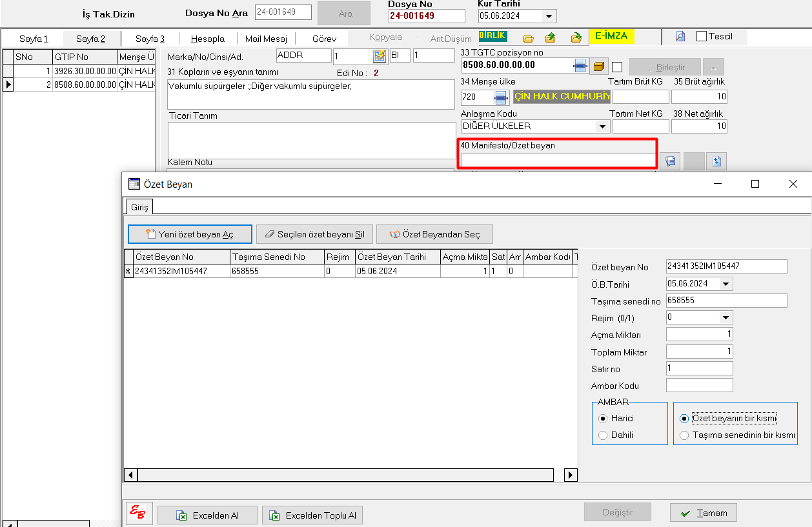Click the blue document arrows icon beside field 40
The image size is (812, 527).
pos(716,161)
